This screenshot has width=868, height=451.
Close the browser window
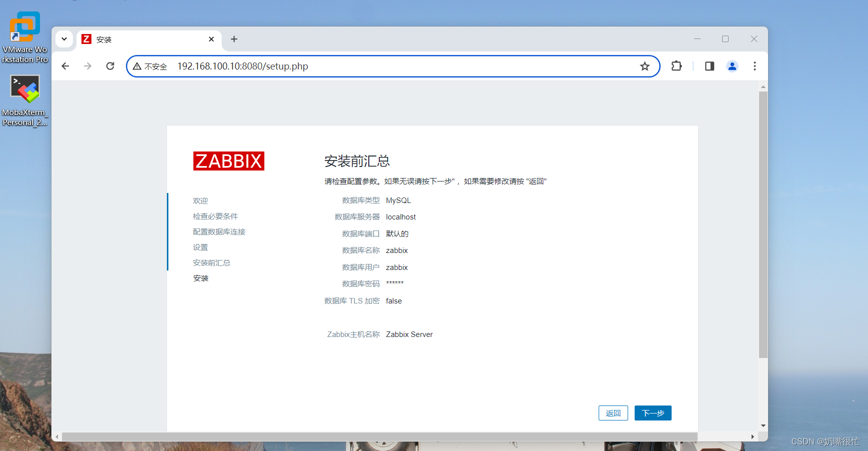pyautogui.click(x=754, y=39)
